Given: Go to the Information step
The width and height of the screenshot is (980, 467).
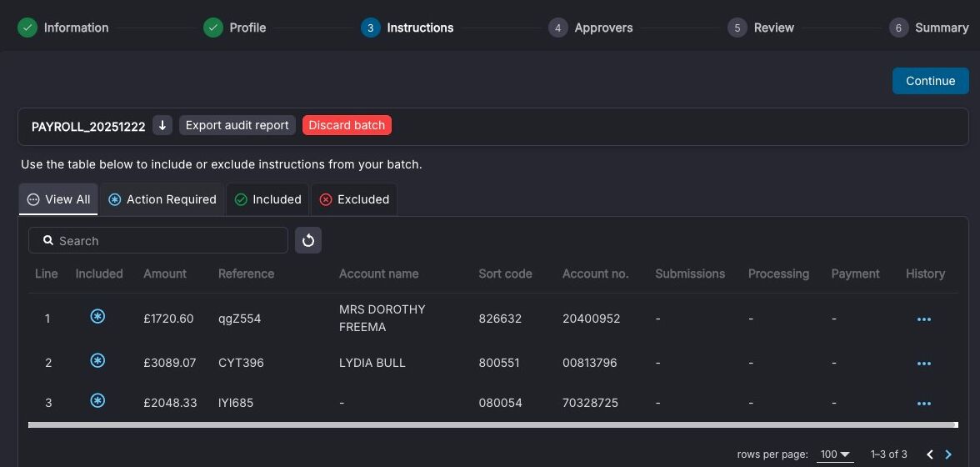Looking at the screenshot, I should (x=63, y=28).
